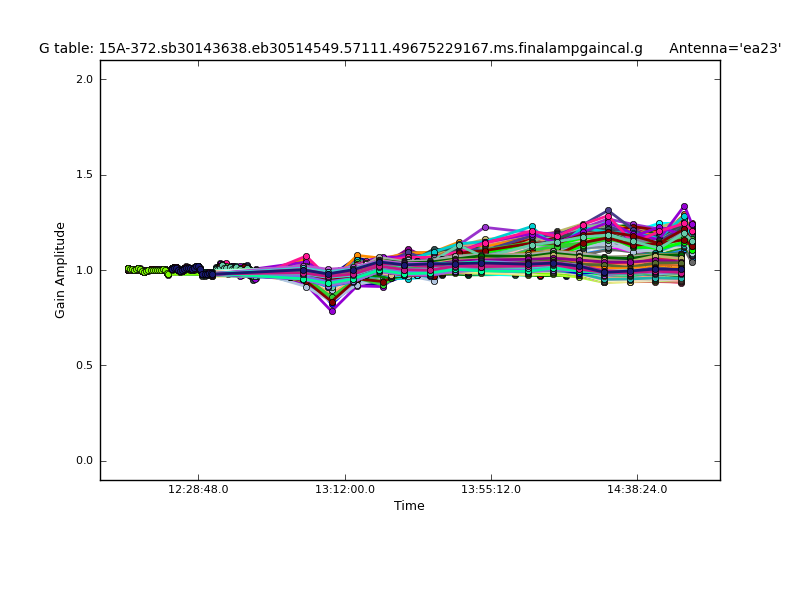Select the 13:55:12.0 time tick label
The width and height of the screenshot is (800, 600).
coord(491,490)
